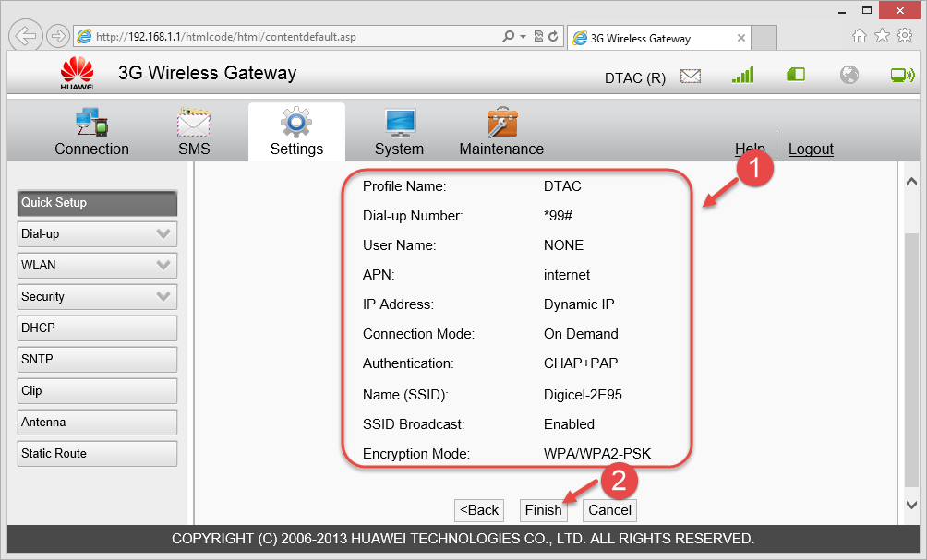This screenshot has height=560, width=927.
Task: Click the Huawei logo
Action: click(x=77, y=73)
